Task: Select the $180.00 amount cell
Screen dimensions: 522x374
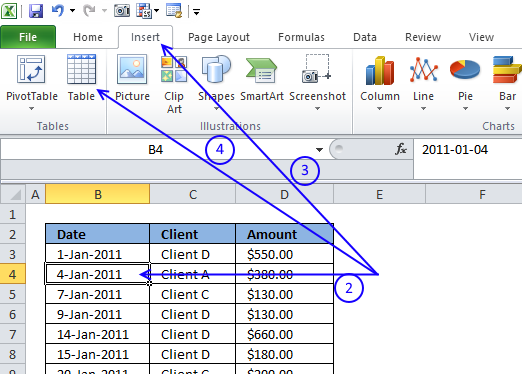Action: click(284, 354)
